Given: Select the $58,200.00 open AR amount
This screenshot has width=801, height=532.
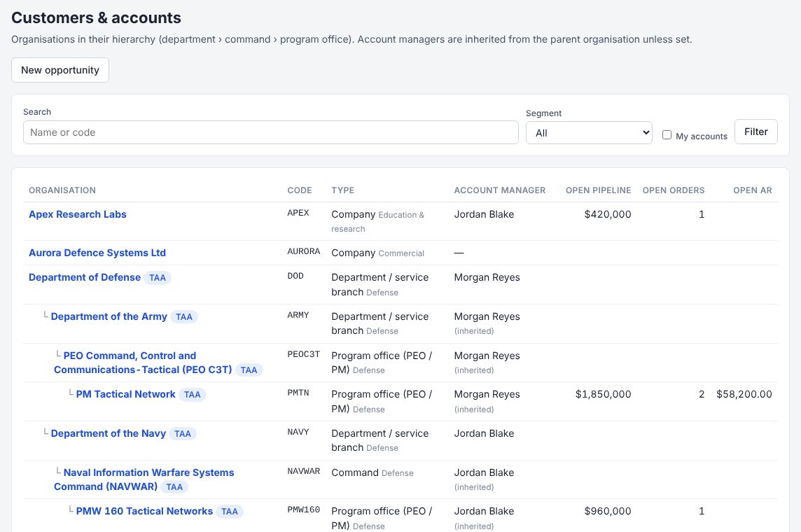Looking at the screenshot, I should (744, 394).
